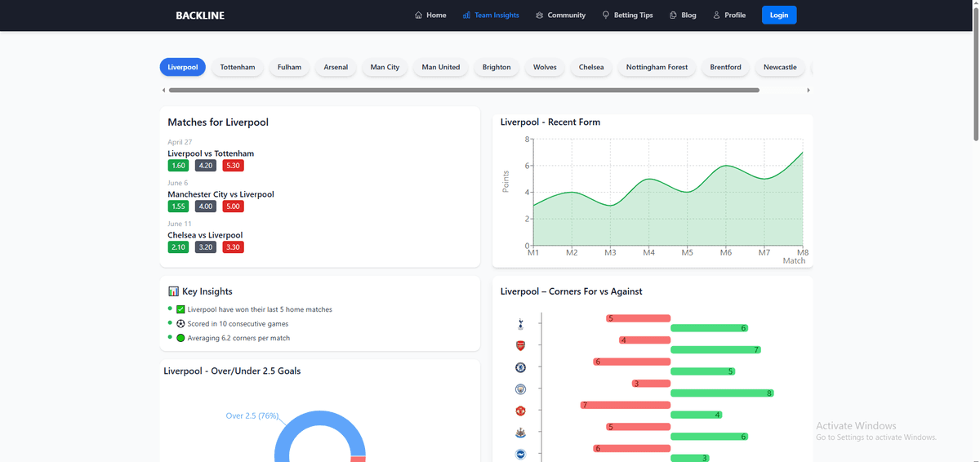
Task: Click the Betting Tips lightbulb icon
Action: tap(606, 15)
